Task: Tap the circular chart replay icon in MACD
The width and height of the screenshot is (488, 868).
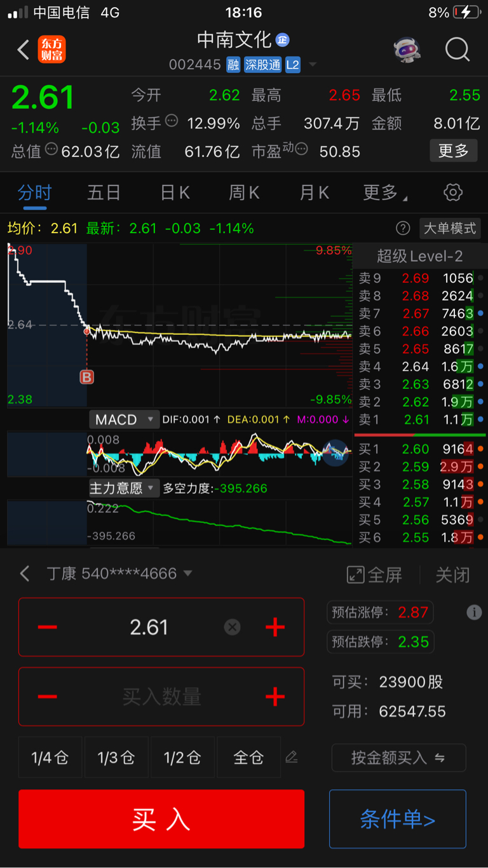Action: (335, 453)
